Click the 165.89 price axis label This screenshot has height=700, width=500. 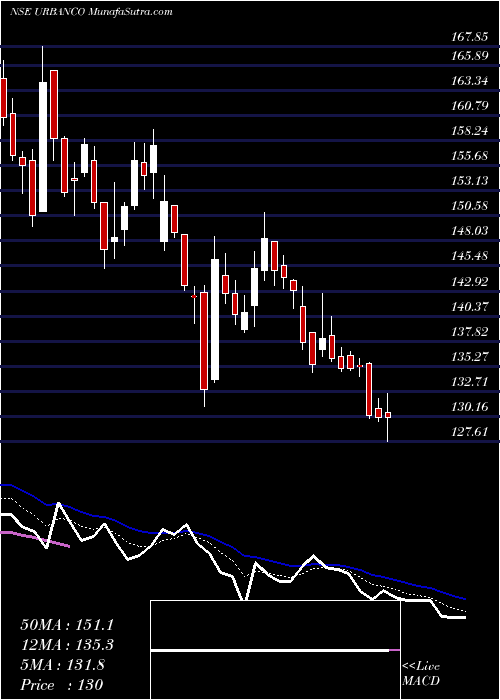(469, 56)
